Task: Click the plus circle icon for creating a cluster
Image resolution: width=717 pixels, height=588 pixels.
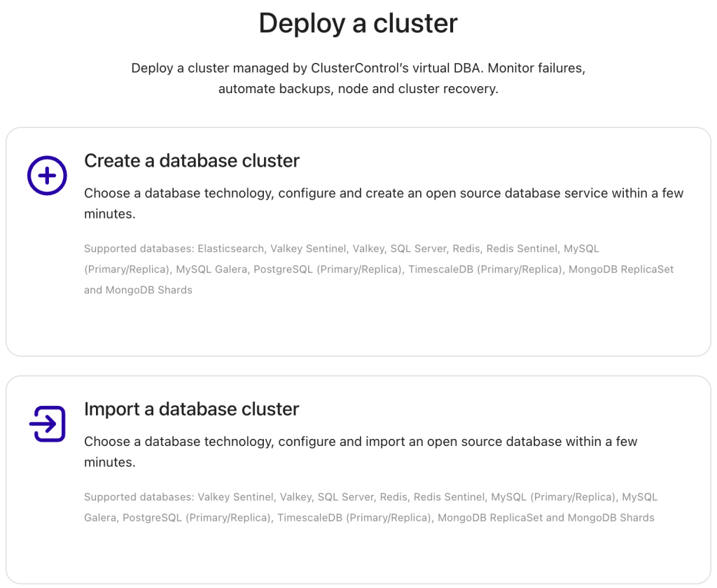Action: coord(47,176)
